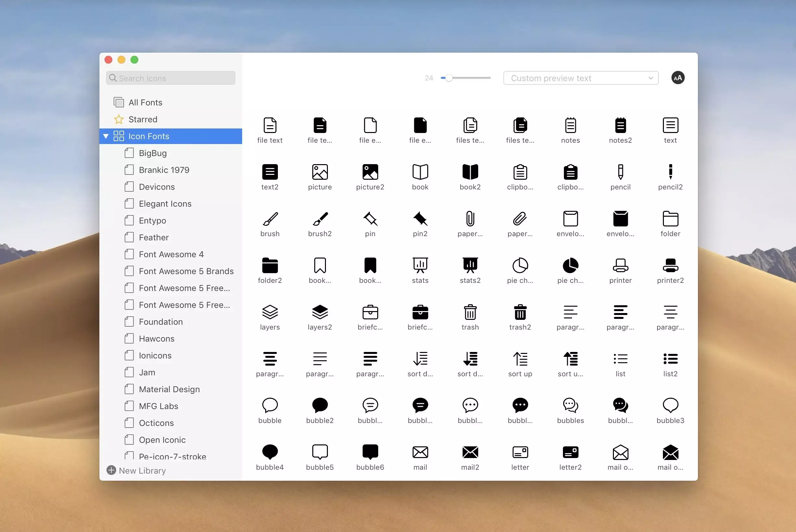
Task: Select the letter2 icon
Action: [x=570, y=452]
